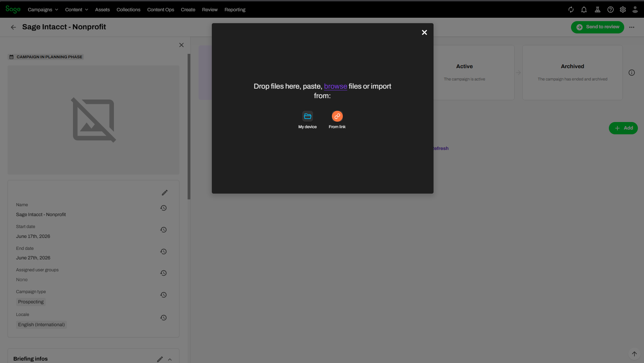The height and width of the screenshot is (363, 644).
Task: Open the Campaigns dropdown menu
Action: point(43,10)
